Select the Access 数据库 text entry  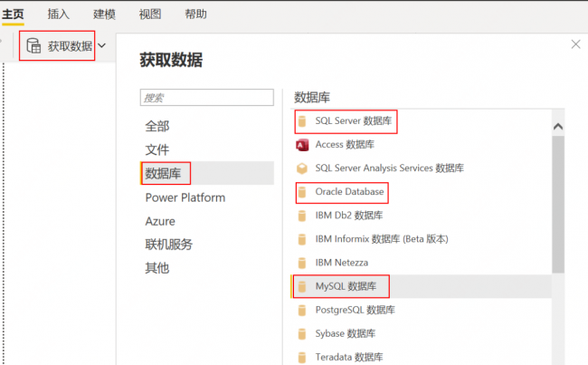(x=345, y=144)
